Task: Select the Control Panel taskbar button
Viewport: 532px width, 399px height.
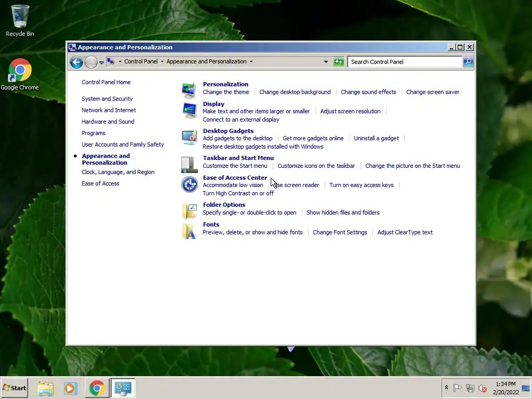Action: pos(123,388)
